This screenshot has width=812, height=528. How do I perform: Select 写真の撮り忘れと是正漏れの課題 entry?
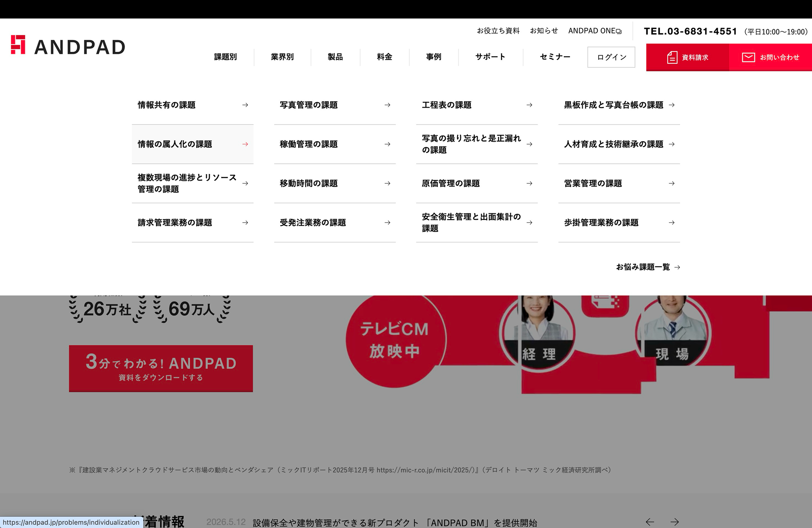click(x=477, y=144)
